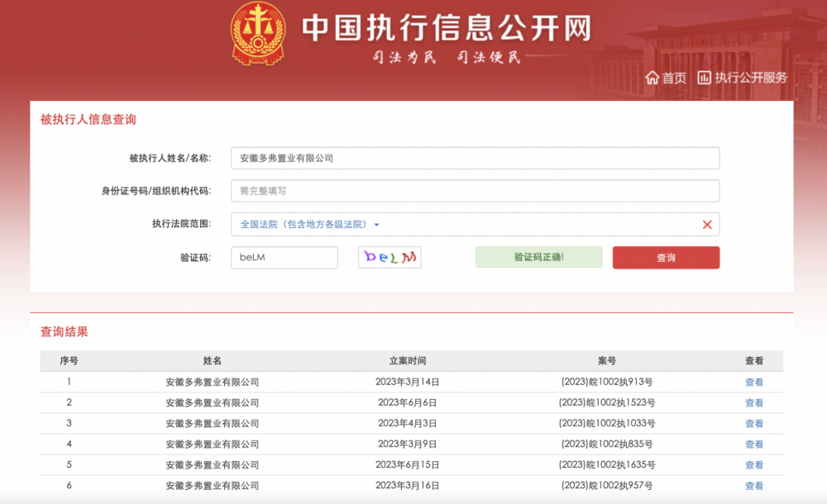
Task: Click the dropdown arrow beside 全国法院
Action: (376, 225)
